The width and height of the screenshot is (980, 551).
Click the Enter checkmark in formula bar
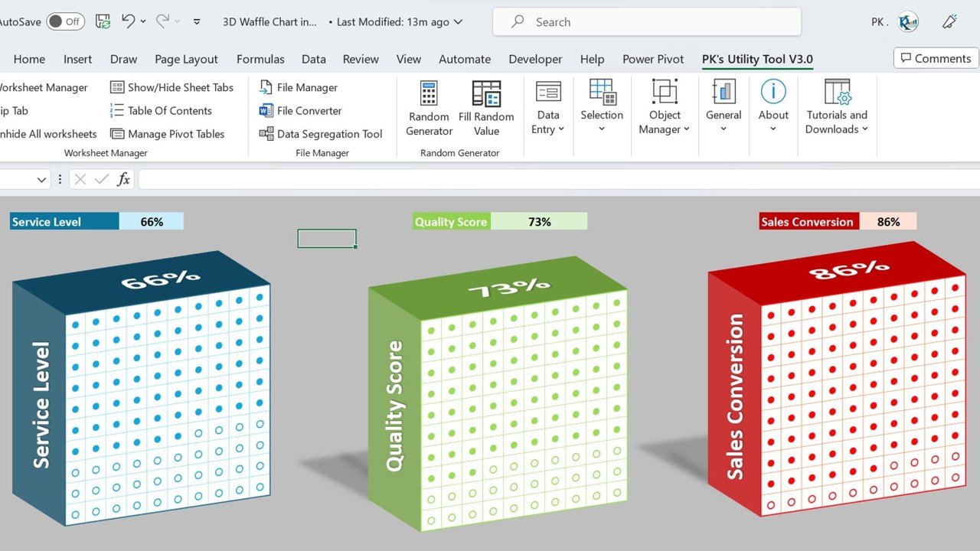[x=101, y=180]
